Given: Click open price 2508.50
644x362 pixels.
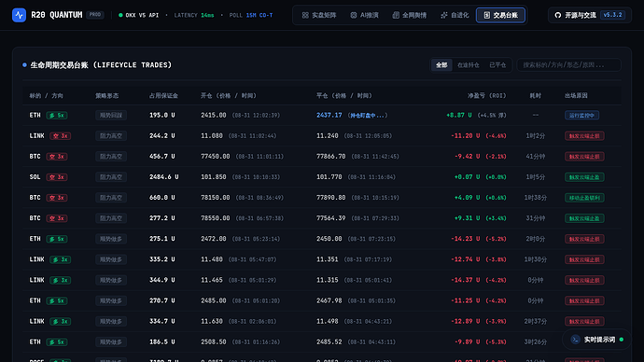Looking at the screenshot, I should 213,341.
